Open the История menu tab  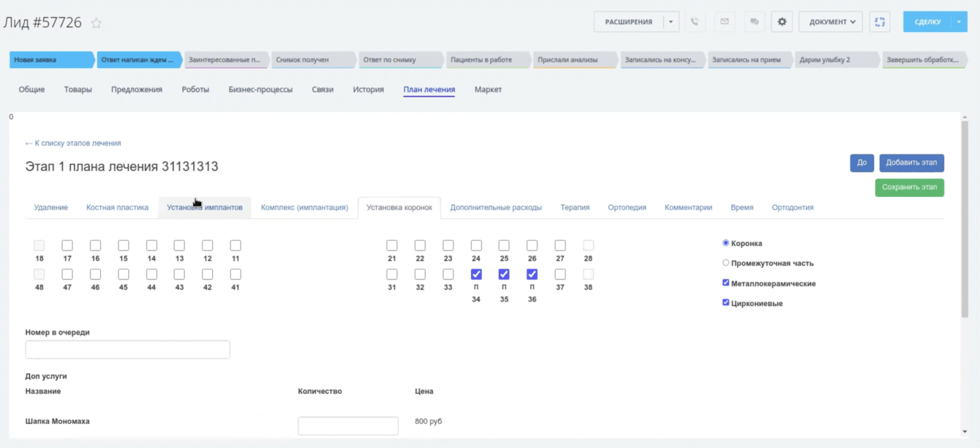tap(369, 89)
